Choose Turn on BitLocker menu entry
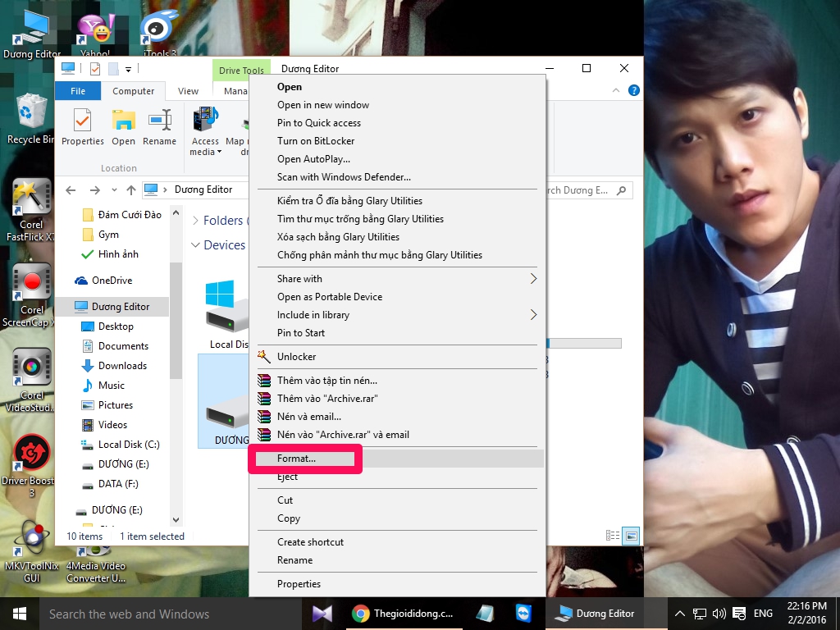Viewport: 840px width, 630px height. click(316, 141)
